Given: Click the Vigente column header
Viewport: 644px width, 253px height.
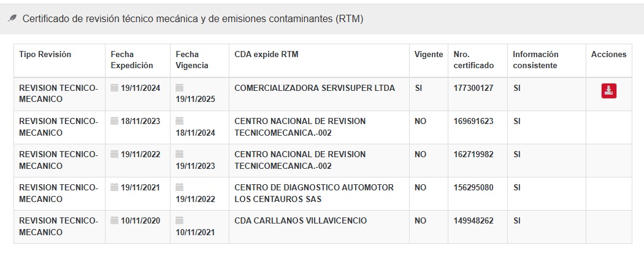Looking at the screenshot, I should click(428, 55).
